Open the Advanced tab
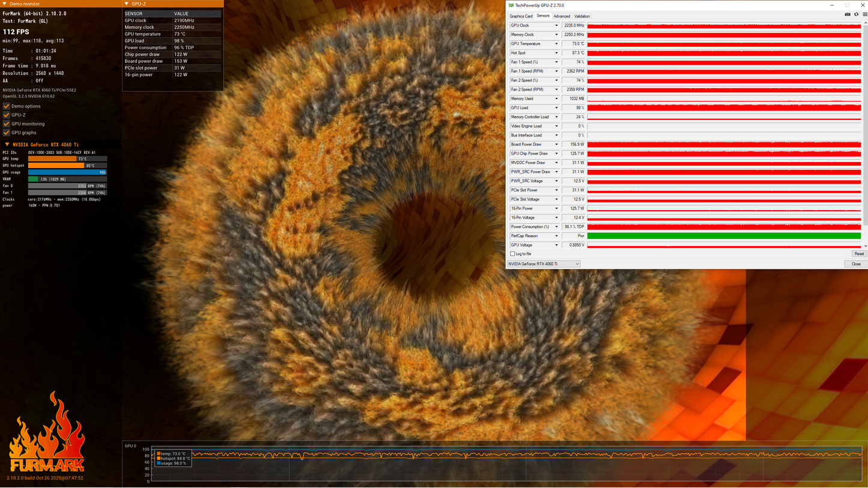This screenshot has height=488, width=868. tap(562, 16)
